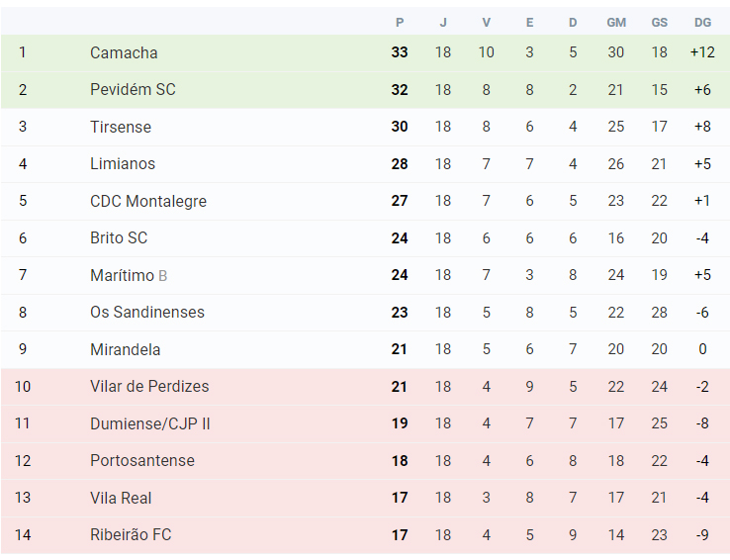The width and height of the screenshot is (730, 560).
Task: Sort by the J games-played header
Action: [x=443, y=23]
